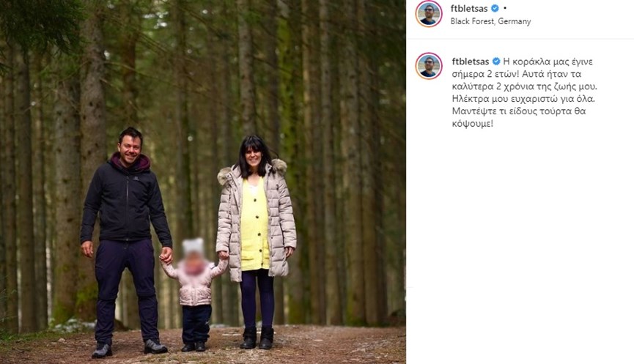
Task: Click the dot separator after the header username
Action: (505, 8)
